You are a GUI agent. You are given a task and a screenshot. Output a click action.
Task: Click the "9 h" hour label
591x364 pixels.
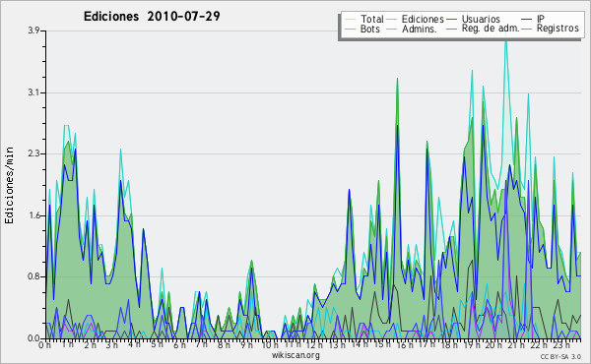pyautogui.click(x=246, y=344)
